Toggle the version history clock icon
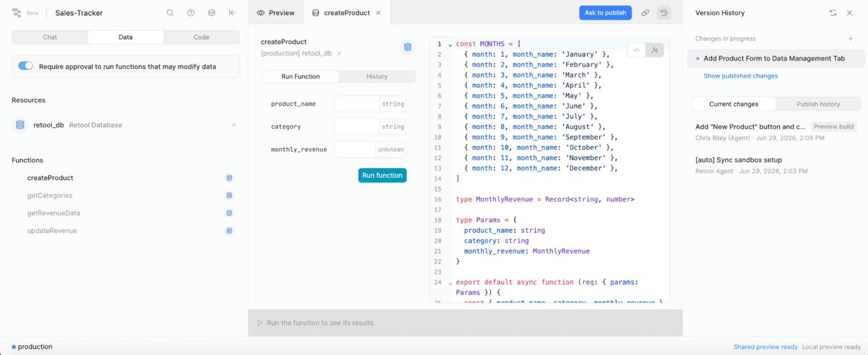Image resolution: width=868 pixels, height=355 pixels. coord(664,13)
